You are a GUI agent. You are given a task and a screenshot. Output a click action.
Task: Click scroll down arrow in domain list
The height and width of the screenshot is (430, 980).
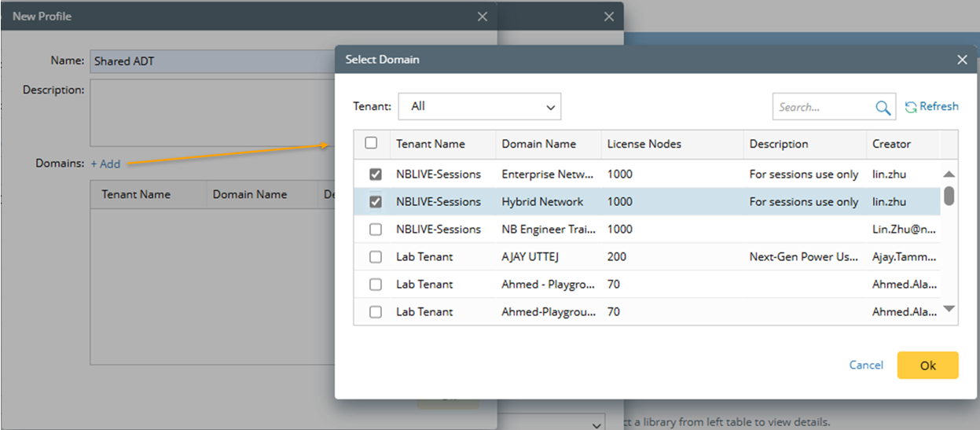tap(949, 310)
